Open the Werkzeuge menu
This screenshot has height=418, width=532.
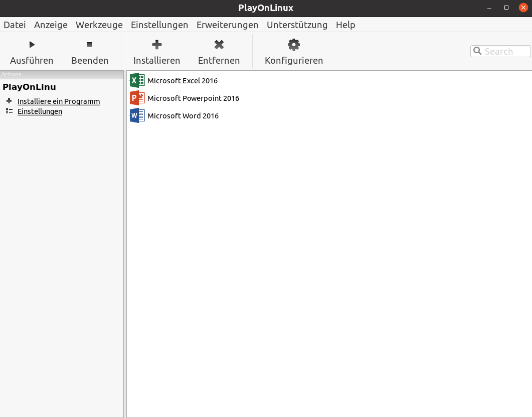(99, 25)
